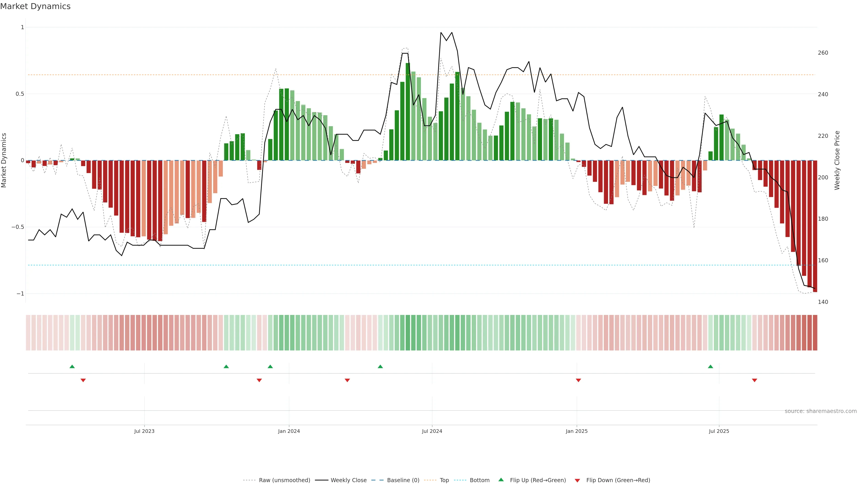
Task: Click the first red Flip Down triangle marker
Action: [83, 380]
